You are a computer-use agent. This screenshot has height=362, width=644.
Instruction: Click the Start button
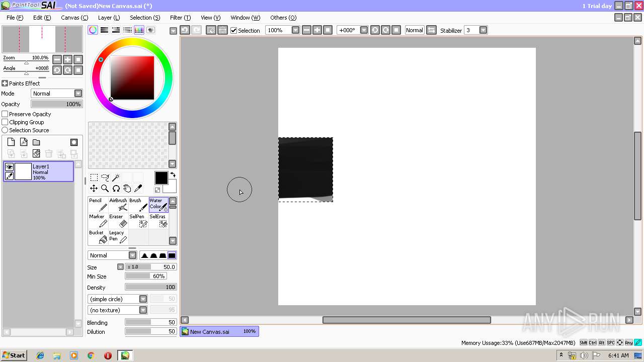pos(14,355)
